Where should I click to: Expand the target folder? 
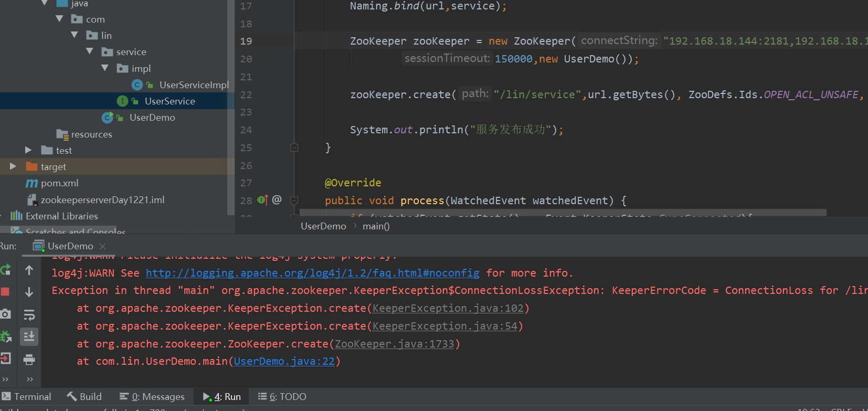[13, 166]
